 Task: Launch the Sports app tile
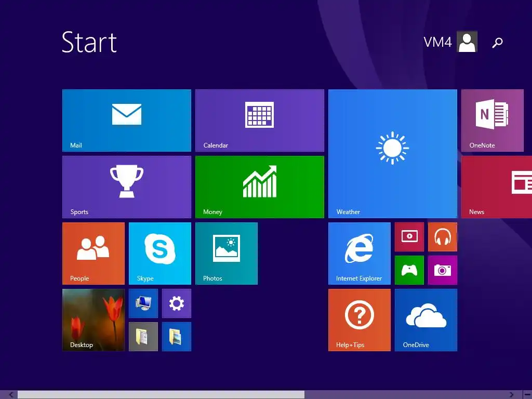(x=127, y=187)
